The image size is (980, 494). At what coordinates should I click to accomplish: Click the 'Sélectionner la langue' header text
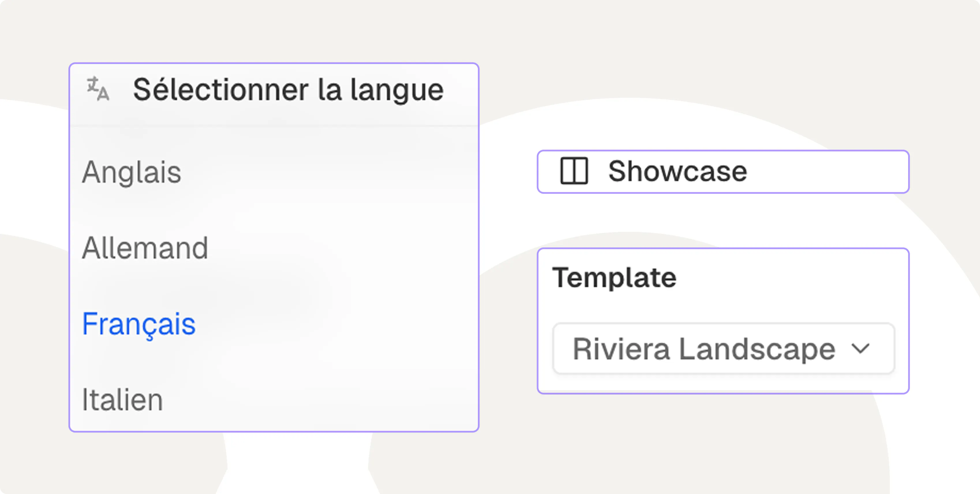288,90
